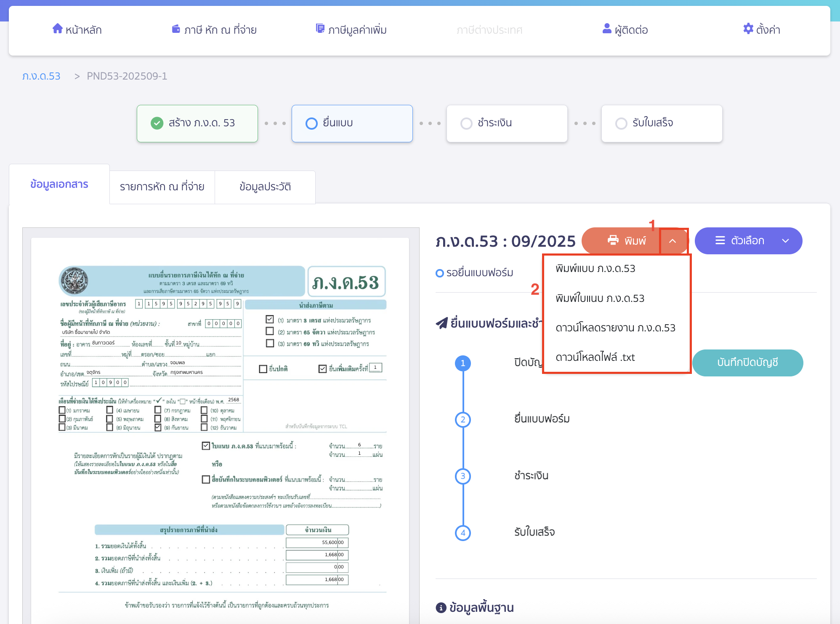Click step 2 marker in progress timeline
The width and height of the screenshot is (840, 624).
tap(463, 419)
